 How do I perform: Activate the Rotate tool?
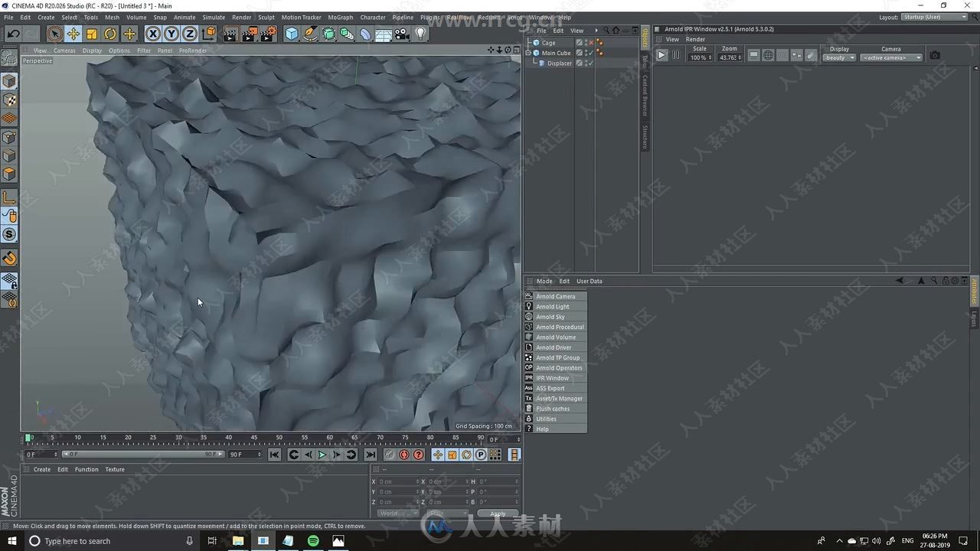click(110, 34)
